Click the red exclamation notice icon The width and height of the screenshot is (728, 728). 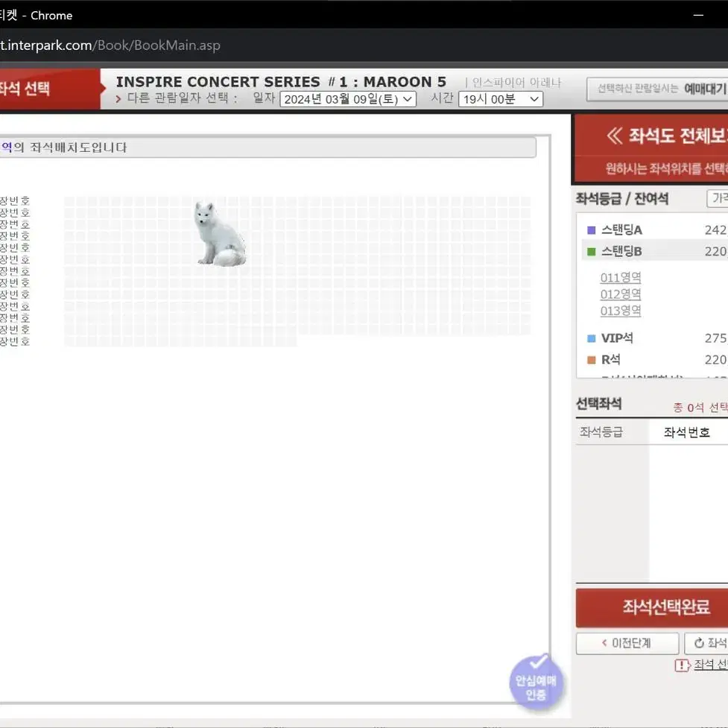682,665
